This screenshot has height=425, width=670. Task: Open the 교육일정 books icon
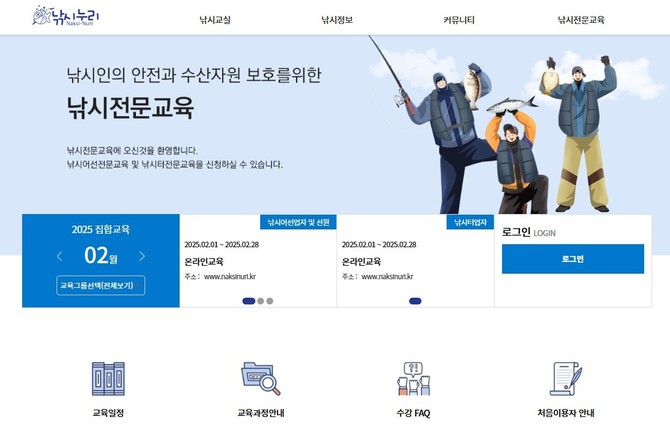tap(109, 378)
